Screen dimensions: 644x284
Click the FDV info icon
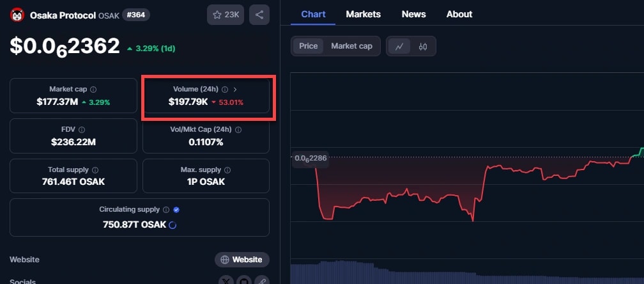(81, 130)
